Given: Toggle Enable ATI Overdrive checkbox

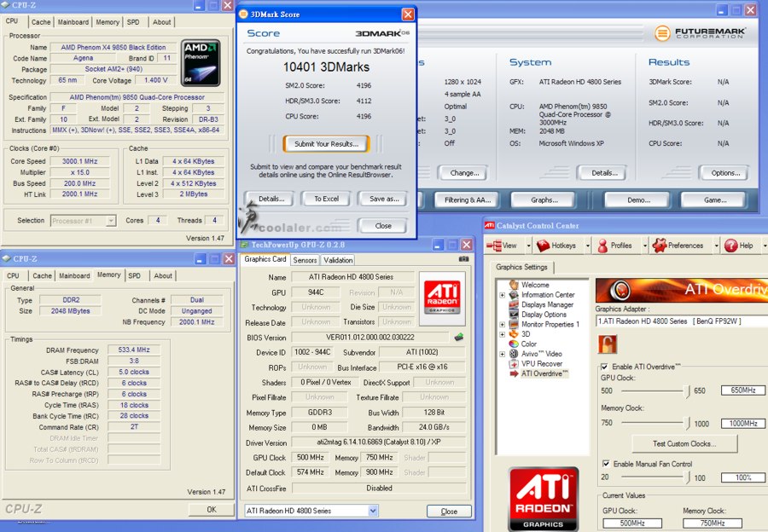Looking at the screenshot, I should click(605, 367).
